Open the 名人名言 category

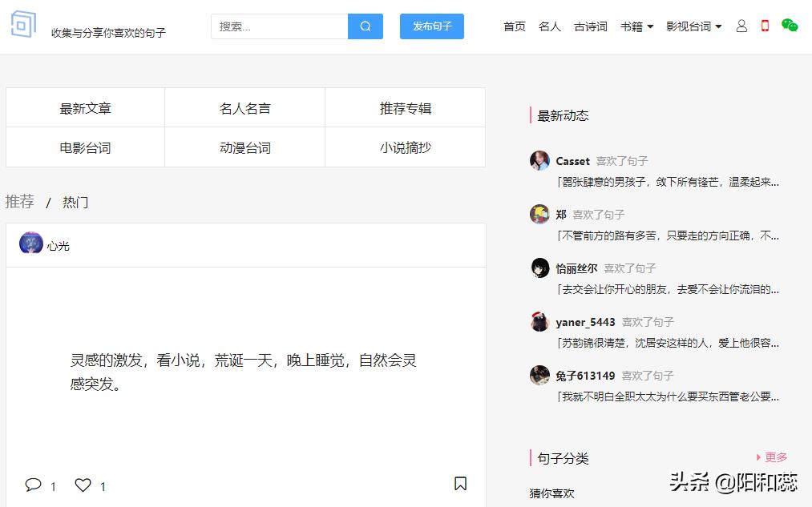click(x=244, y=107)
